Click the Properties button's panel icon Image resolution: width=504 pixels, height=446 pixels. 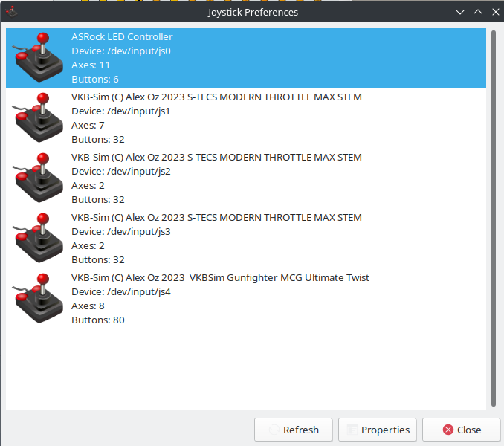click(x=351, y=430)
